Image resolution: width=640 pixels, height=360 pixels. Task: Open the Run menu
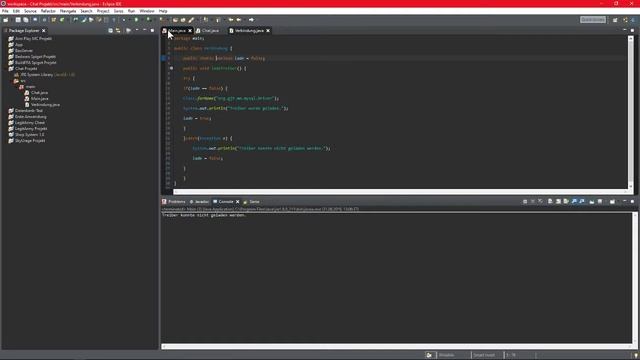131,11
